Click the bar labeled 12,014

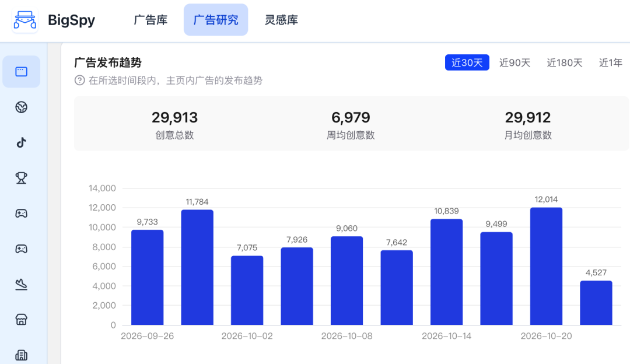[546, 266]
